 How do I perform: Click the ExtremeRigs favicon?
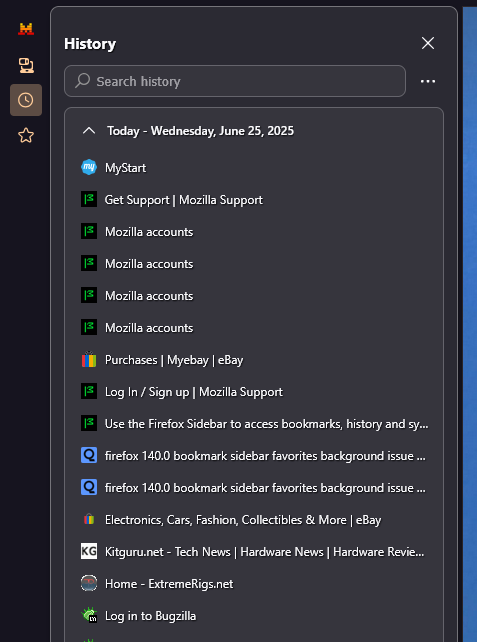(x=89, y=583)
